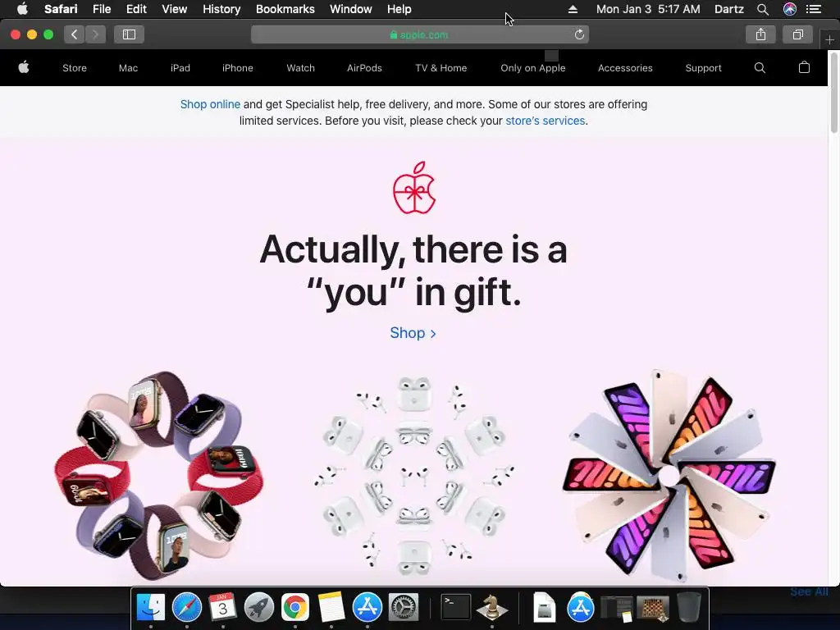Toggle the Safari sidebar button
The height and width of the screenshot is (630, 840).
[x=129, y=34]
